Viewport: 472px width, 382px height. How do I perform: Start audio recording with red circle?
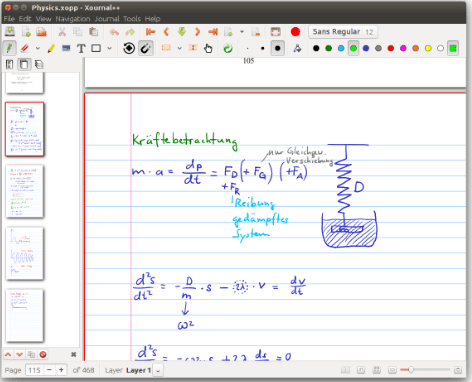295,32
